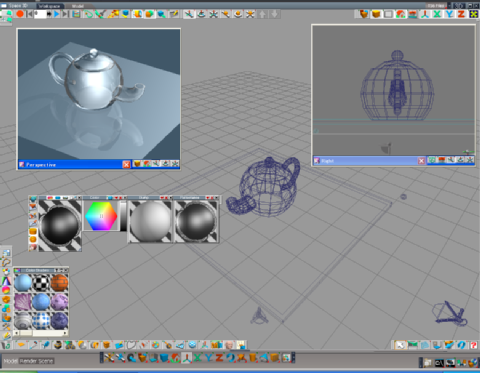480x373 pixels.
Task: Click the head figure icon in bottom toolbar
Action: (229, 345)
